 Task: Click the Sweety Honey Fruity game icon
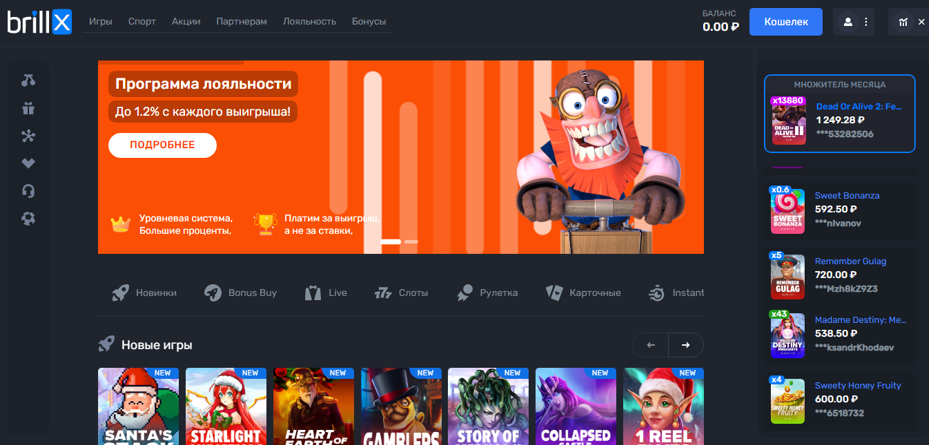(x=787, y=401)
